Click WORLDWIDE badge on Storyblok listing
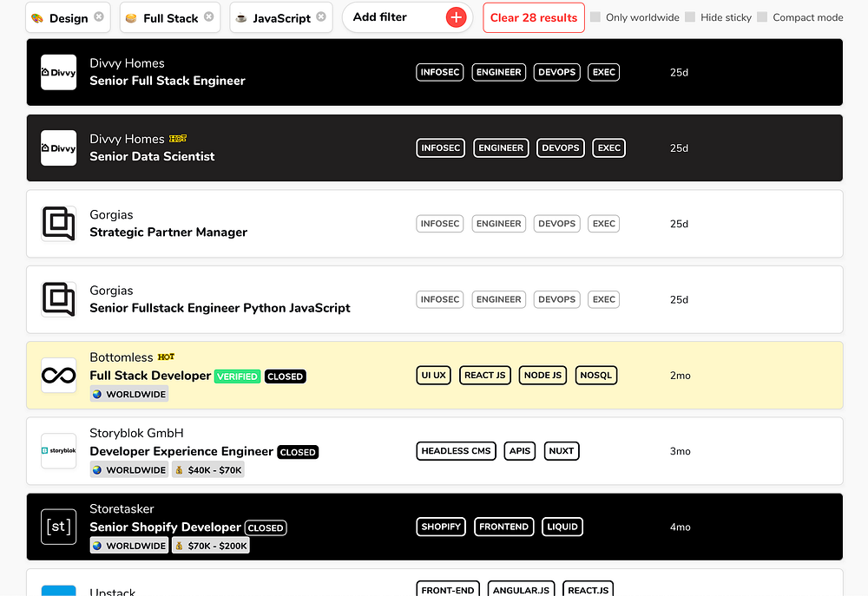The width and height of the screenshot is (868, 596). (129, 470)
